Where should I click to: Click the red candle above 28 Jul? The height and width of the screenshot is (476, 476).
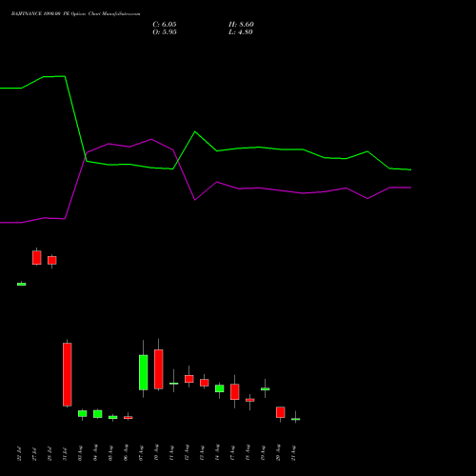coord(52,260)
